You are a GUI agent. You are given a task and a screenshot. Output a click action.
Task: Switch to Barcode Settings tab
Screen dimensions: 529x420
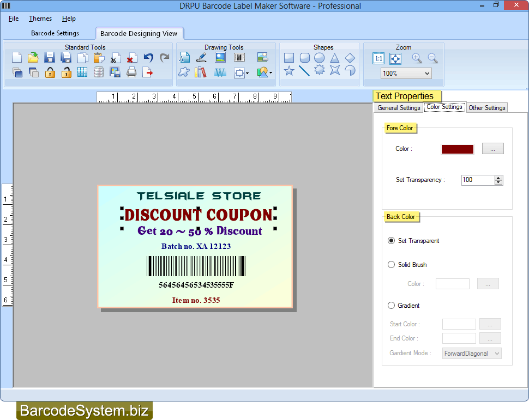[55, 33]
